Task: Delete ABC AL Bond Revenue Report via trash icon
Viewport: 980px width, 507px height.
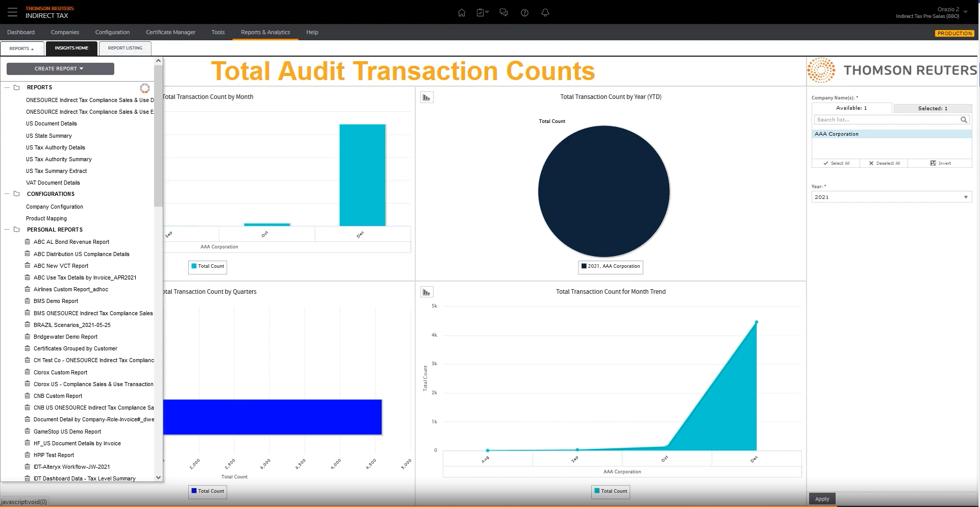Action: [x=28, y=242]
